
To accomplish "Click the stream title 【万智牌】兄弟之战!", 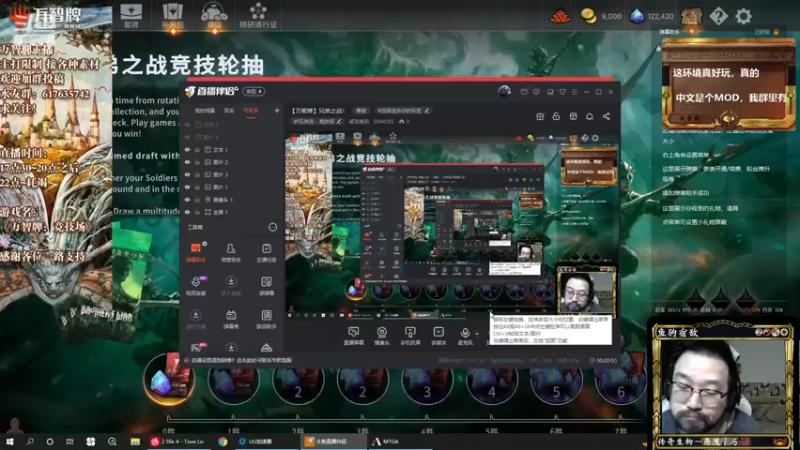I will tap(318, 110).
